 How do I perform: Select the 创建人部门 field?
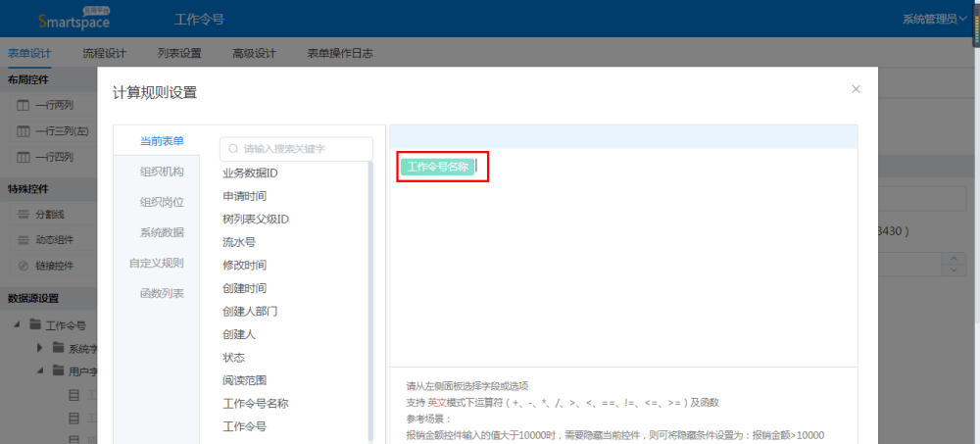[x=251, y=311]
